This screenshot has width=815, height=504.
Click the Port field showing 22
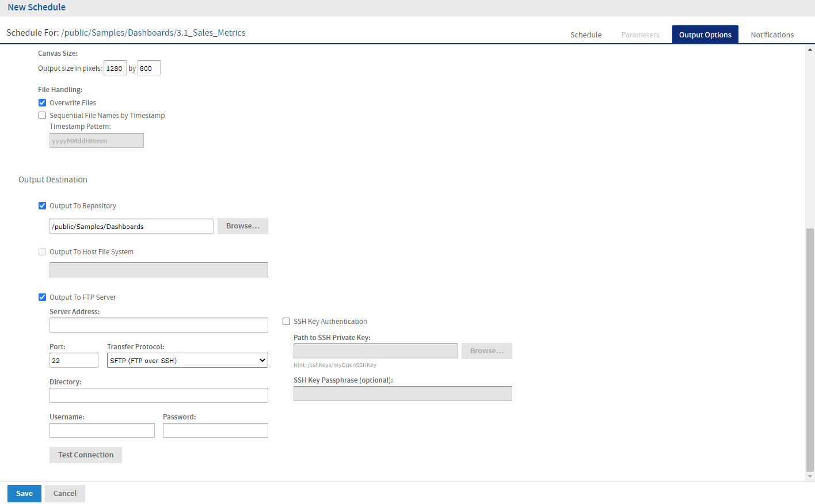click(74, 360)
